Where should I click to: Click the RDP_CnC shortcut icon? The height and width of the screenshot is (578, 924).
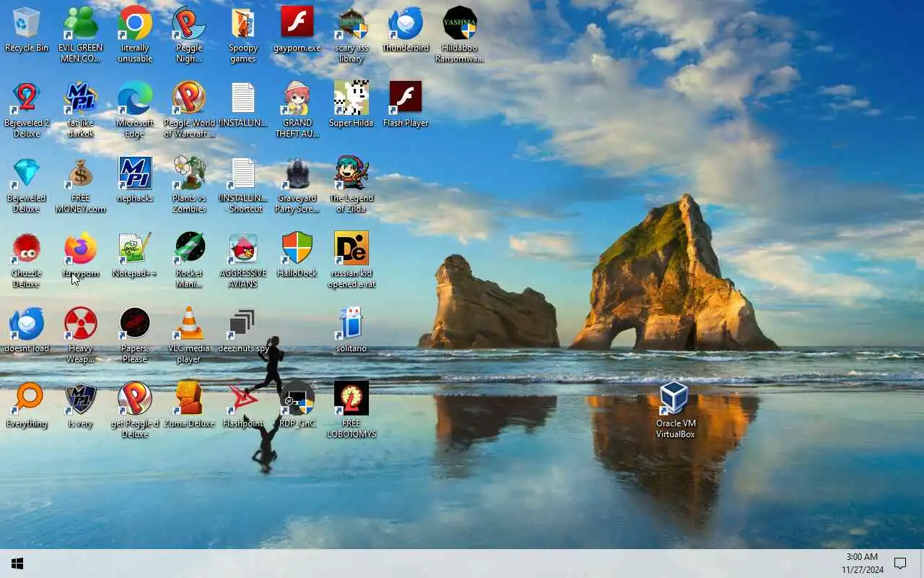point(297,399)
